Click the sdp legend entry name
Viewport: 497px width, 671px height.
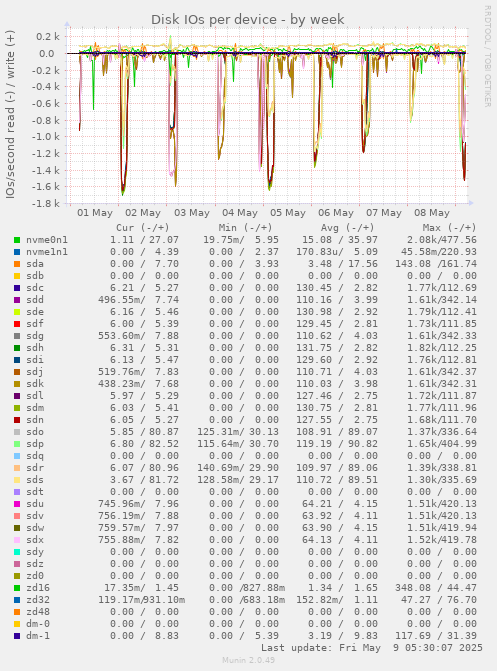pyautogui.click(x=35, y=444)
